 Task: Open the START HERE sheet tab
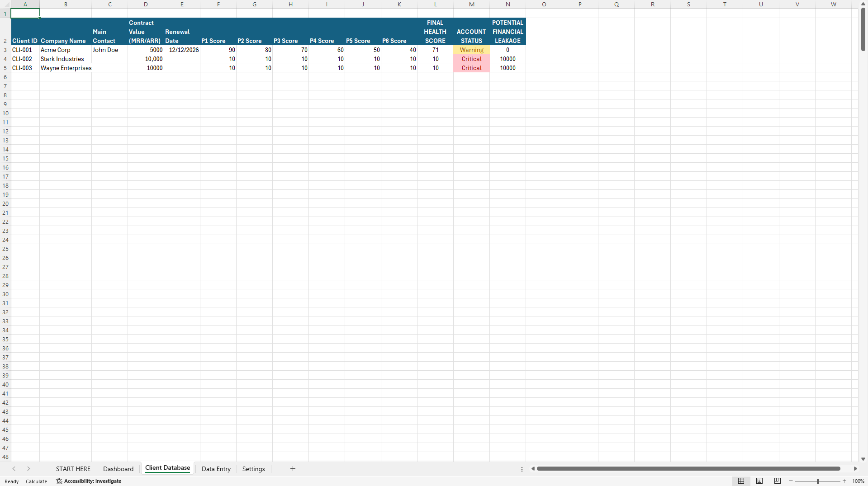pyautogui.click(x=73, y=469)
